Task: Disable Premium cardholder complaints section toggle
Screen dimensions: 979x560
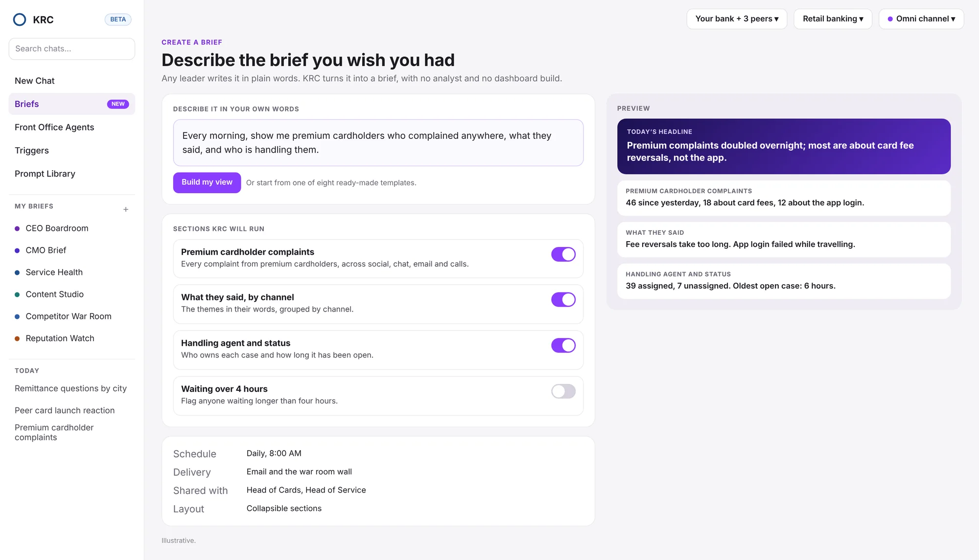Action: [x=563, y=254]
